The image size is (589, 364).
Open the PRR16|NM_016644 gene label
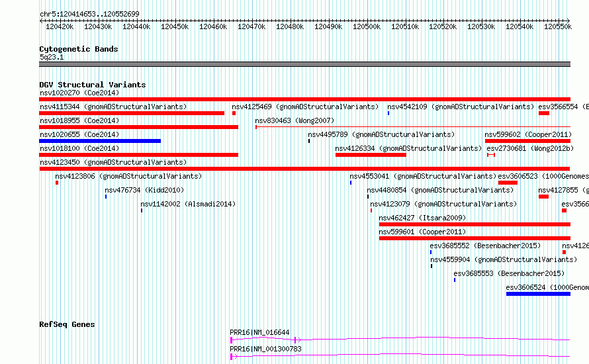[x=259, y=332]
